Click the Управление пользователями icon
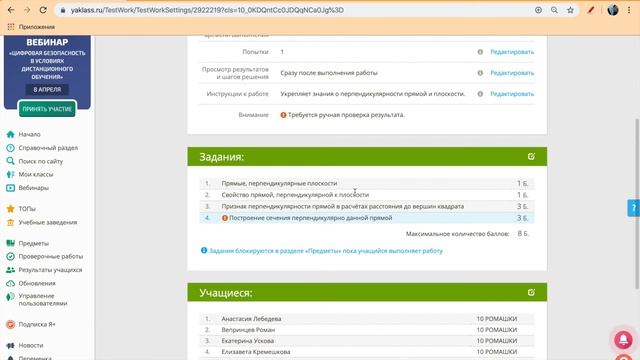This screenshot has height=360, width=640. [11, 297]
